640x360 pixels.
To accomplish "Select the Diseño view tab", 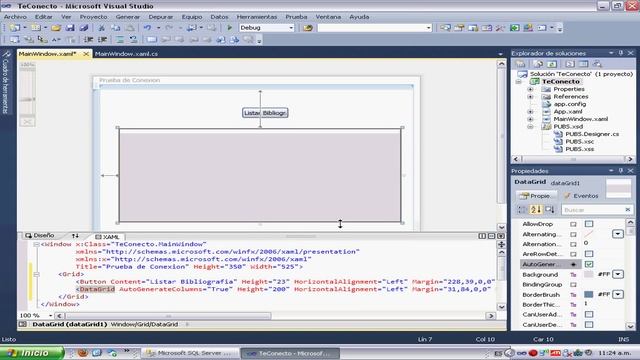I will (40, 236).
